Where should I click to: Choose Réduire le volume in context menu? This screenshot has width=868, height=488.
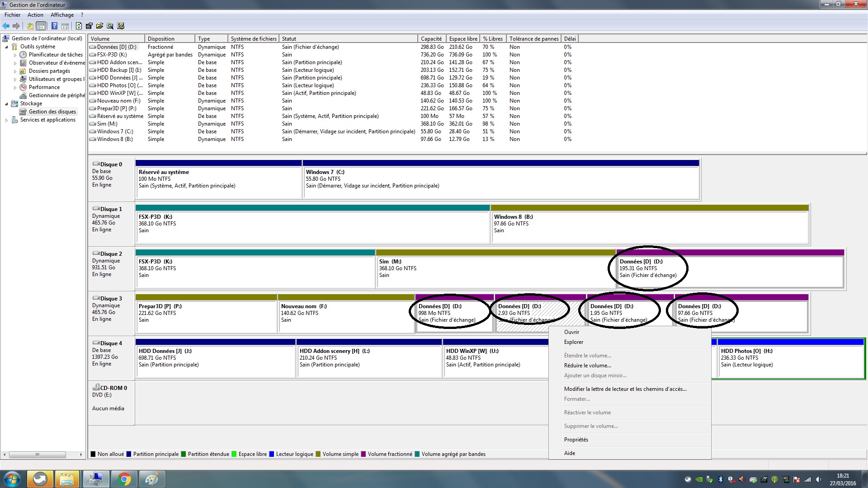point(629,366)
